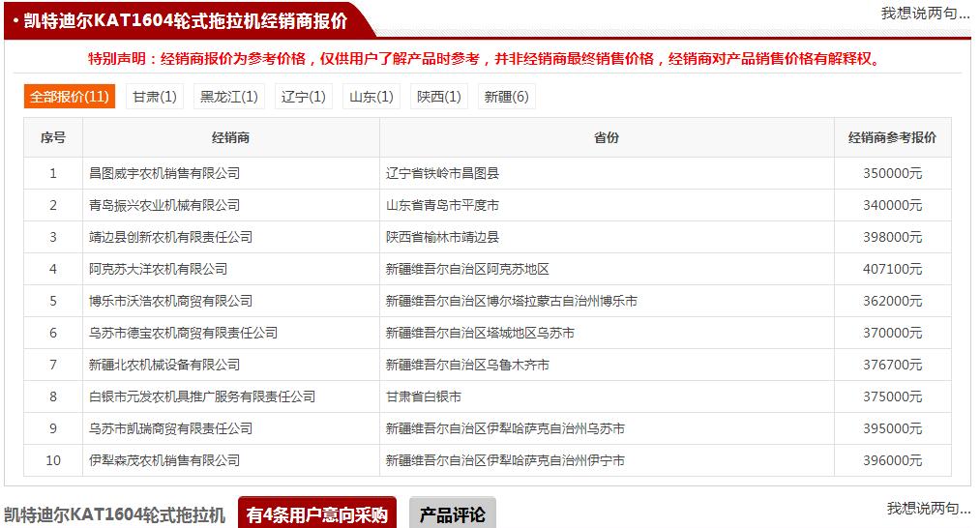Filter quotes by 甘肃(1)
The width and height of the screenshot is (980, 528).
pyautogui.click(x=155, y=97)
